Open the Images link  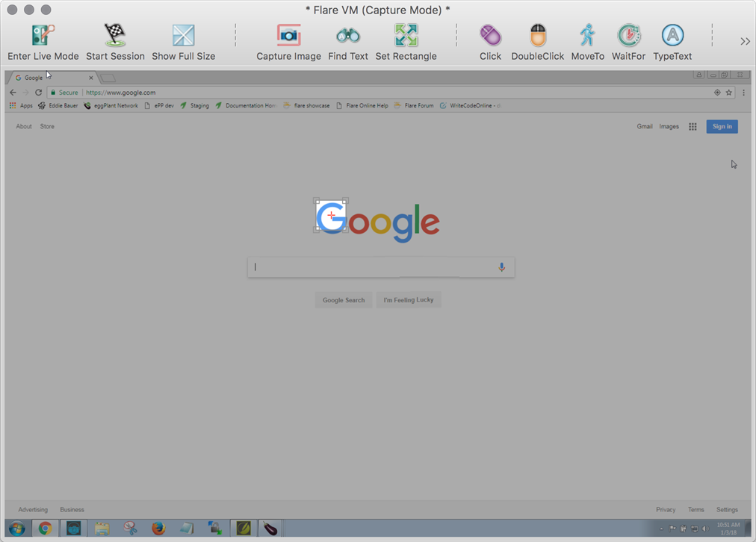pos(669,127)
